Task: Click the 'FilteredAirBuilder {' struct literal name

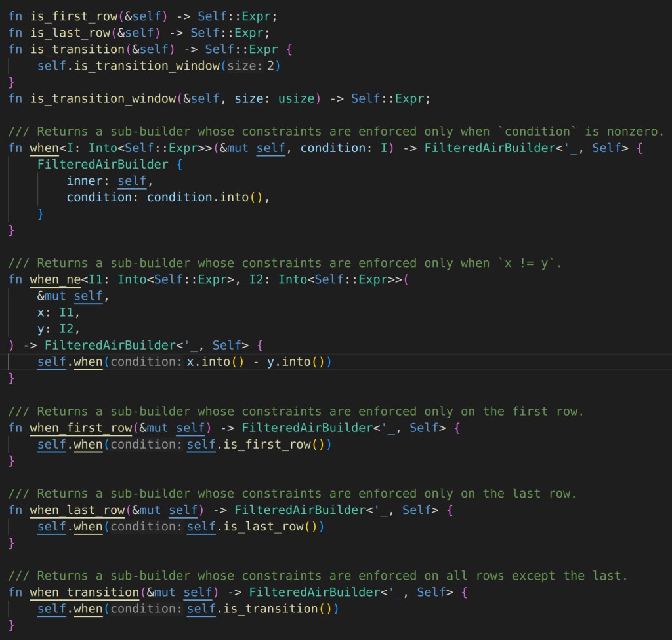Action: [x=103, y=165]
